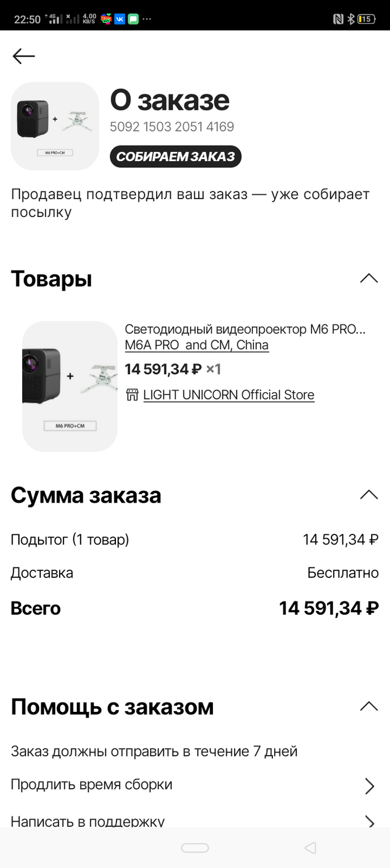The image size is (390, 868).
Task: Open Написать в поддержку option
Action: click(193, 821)
